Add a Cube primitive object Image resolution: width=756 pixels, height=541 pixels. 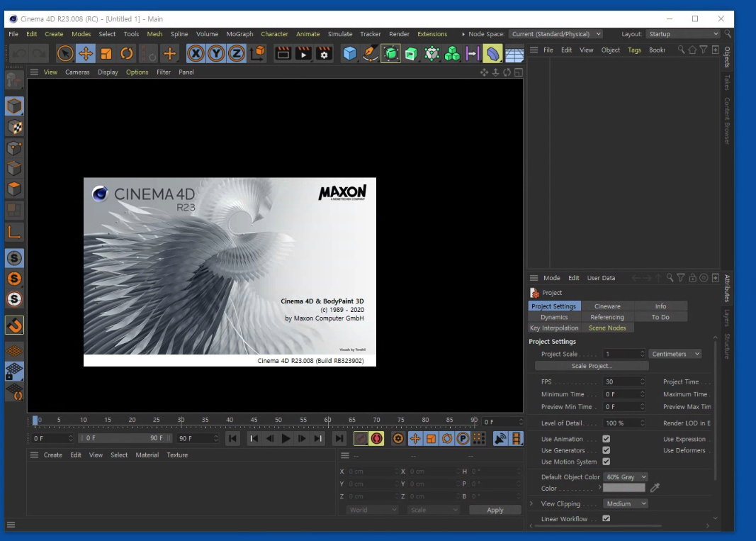[x=349, y=54]
